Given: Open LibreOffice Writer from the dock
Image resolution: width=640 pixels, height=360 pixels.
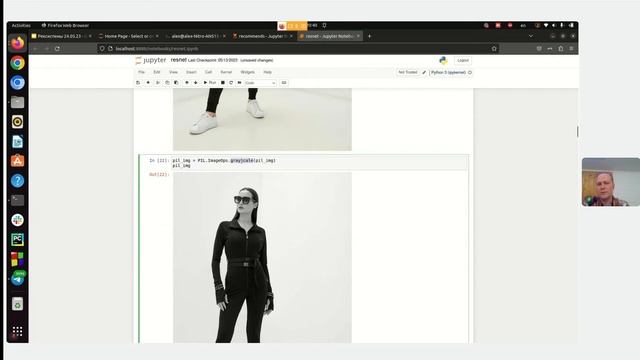Looking at the screenshot, I should pos(18,141).
